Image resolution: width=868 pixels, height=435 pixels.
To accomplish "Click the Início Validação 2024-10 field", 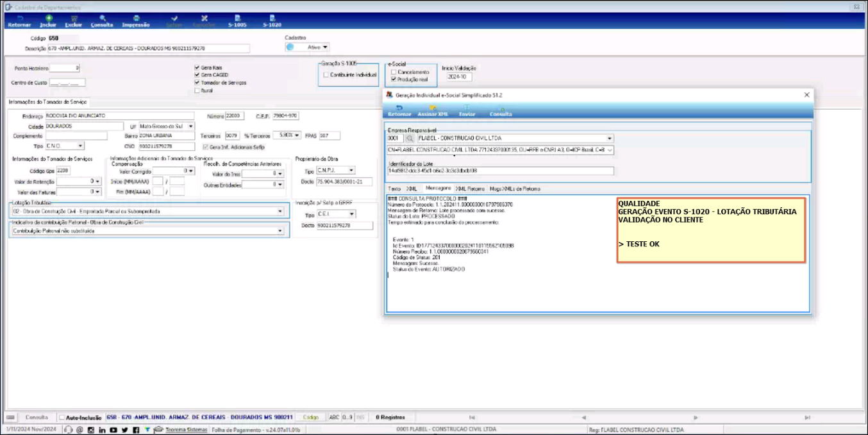I will 459,77.
